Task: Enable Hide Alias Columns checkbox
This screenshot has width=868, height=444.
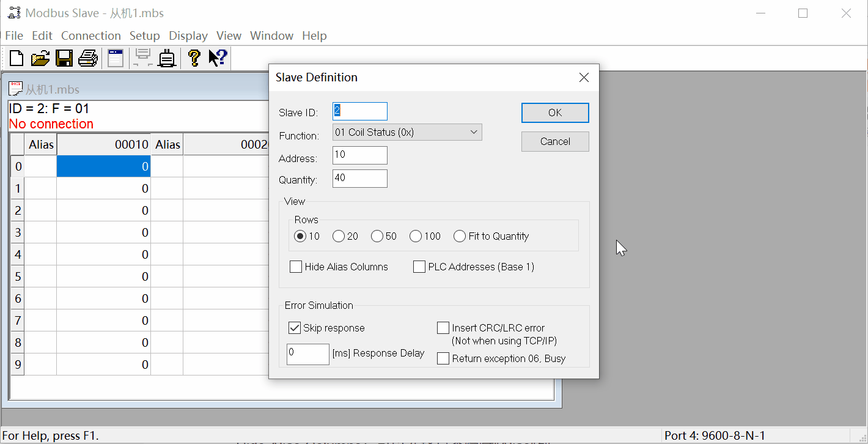Action: coord(296,267)
